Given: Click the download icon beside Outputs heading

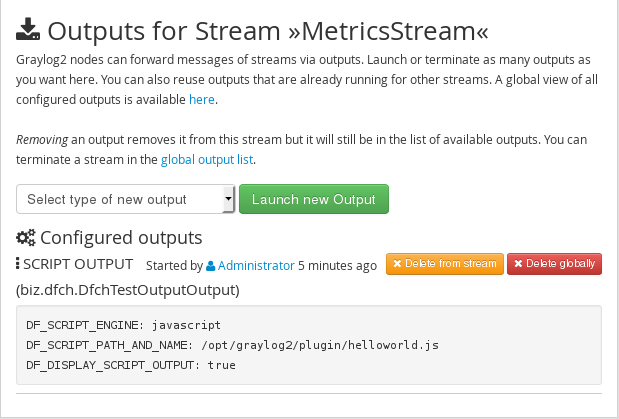Looking at the screenshot, I should point(28,29).
